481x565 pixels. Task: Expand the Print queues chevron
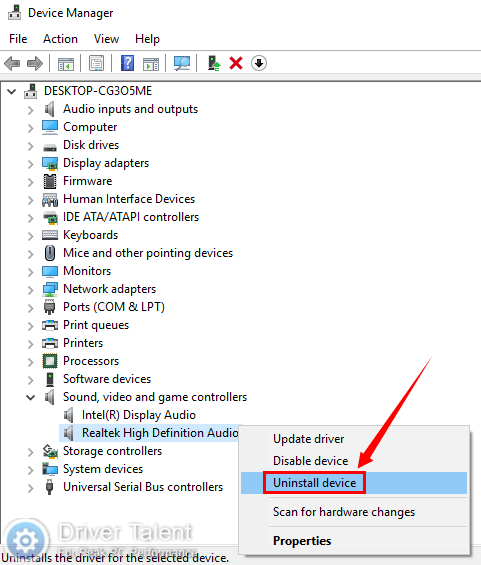pyautogui.click(x=31, y=326)
